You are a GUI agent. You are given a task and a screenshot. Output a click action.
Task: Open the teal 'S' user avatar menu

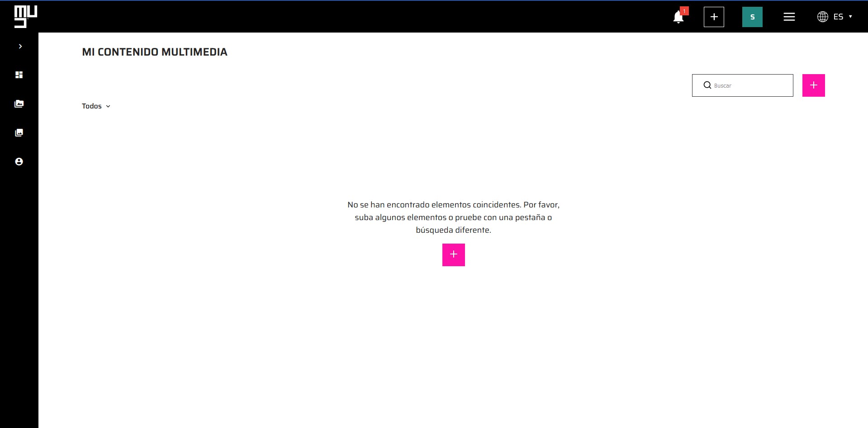(752, 17)
